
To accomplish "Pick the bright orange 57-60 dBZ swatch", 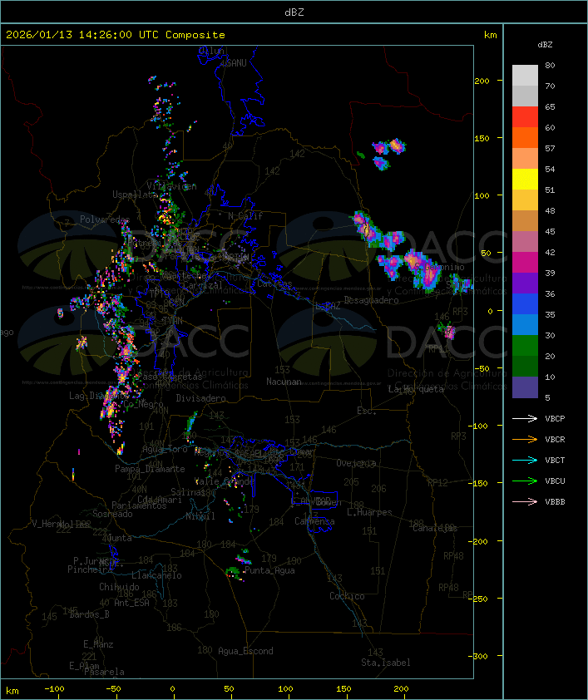I will (x=525, y=137).
